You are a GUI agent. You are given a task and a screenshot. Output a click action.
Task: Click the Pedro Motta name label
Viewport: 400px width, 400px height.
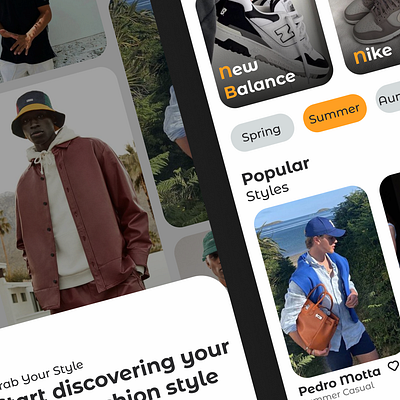coord(339,381)
